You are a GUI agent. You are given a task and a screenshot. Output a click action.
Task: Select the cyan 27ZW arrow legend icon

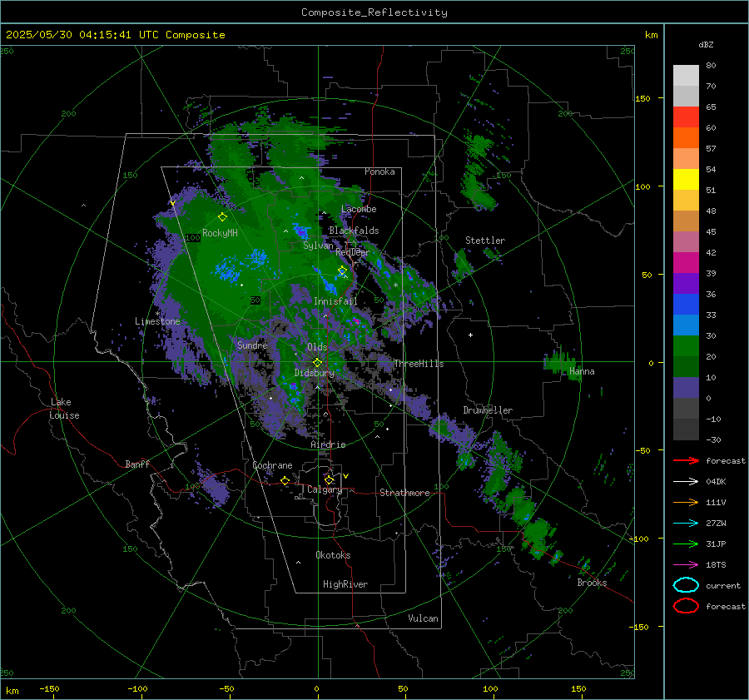click(x=686, y=524)
